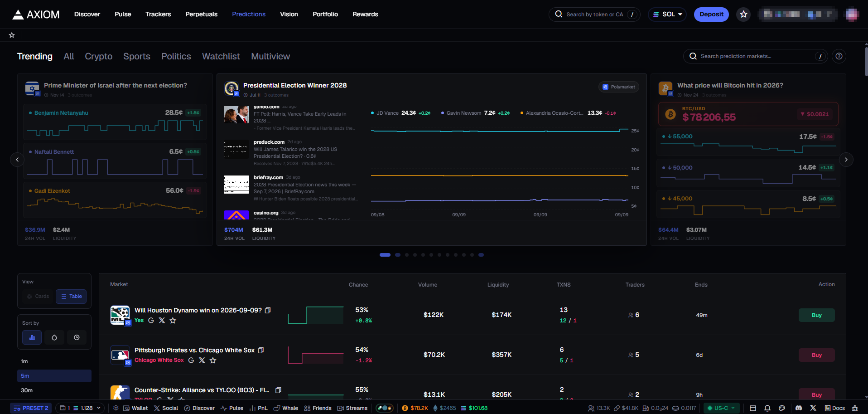Open Friends panel in bottom bar
This screenshot has height=414, width=868.
[x=318, y=408]
